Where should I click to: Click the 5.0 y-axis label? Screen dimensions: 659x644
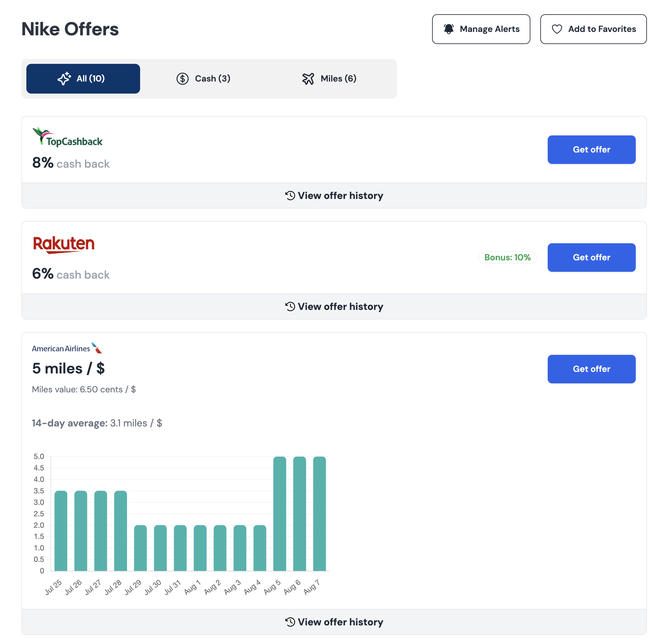39,457
